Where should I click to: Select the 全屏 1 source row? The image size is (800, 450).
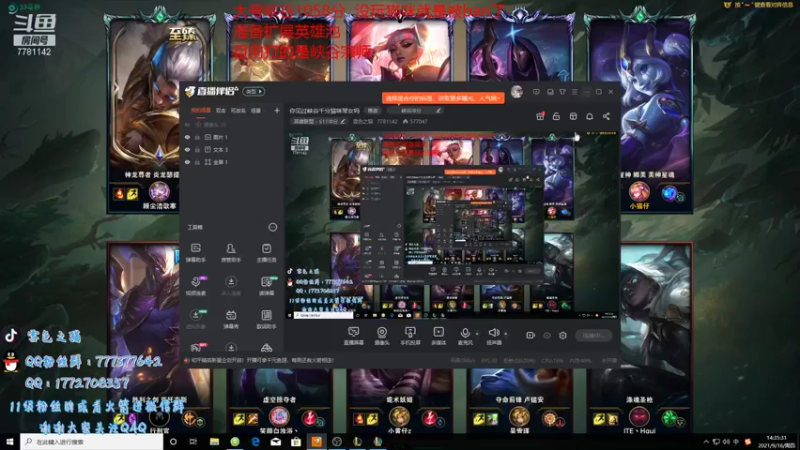pos(233,162)
